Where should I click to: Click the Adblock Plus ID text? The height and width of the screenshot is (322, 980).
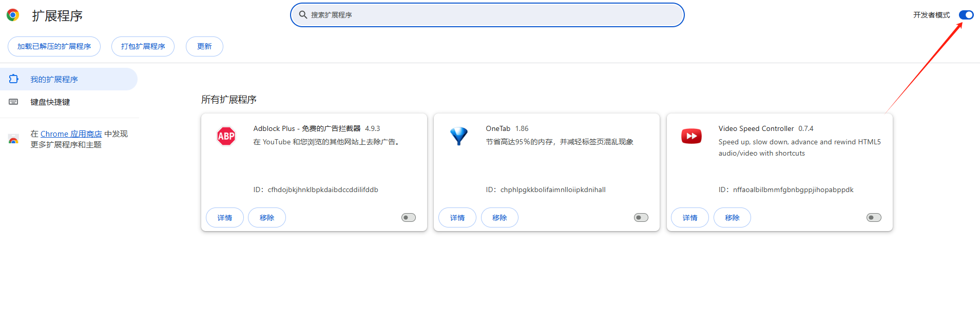(x=316, y=190)
